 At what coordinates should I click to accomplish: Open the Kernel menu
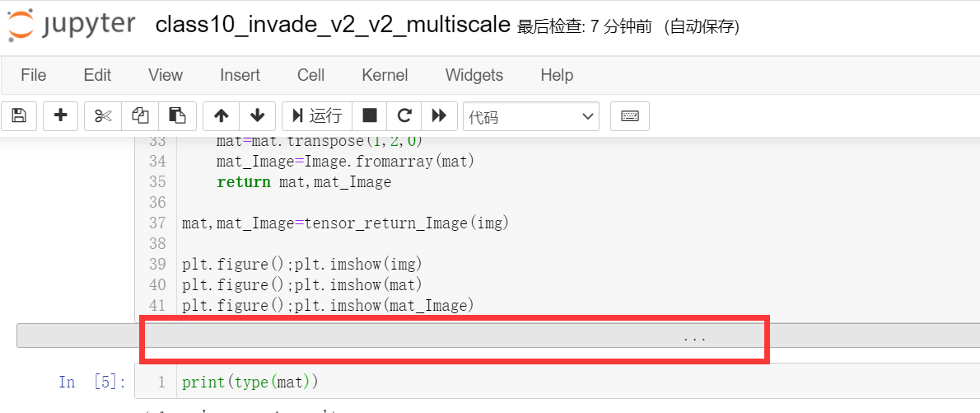click(x=385, y=75)
